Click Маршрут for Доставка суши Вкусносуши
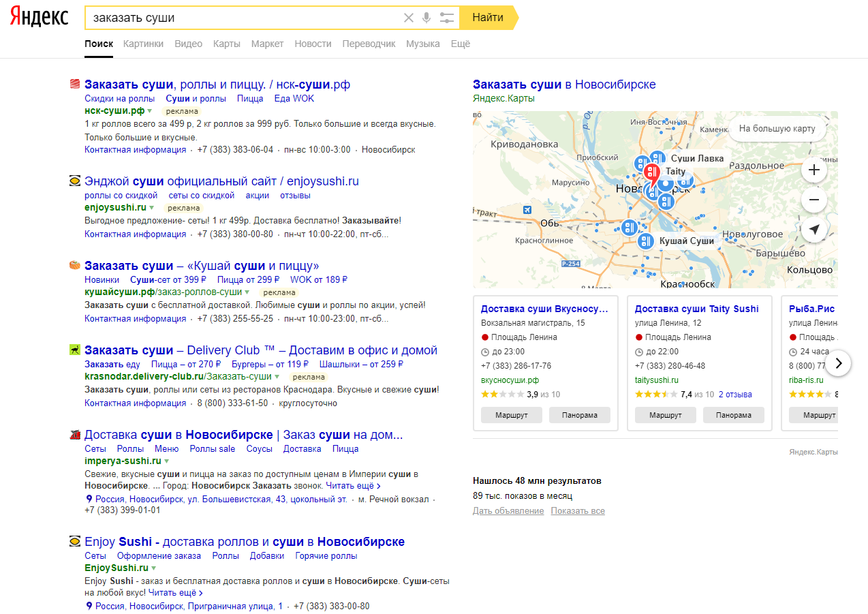868x614 pixels. click(x=512, y=415)
